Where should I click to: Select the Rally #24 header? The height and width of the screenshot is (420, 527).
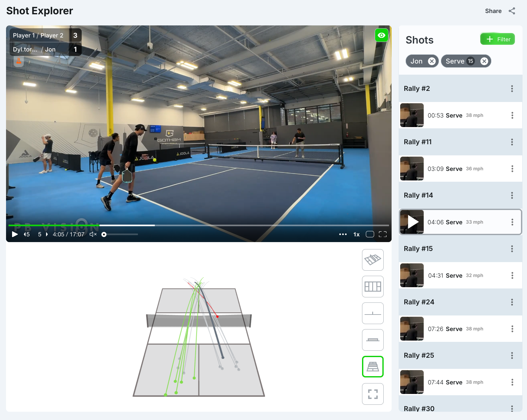[x=461, y=302]
